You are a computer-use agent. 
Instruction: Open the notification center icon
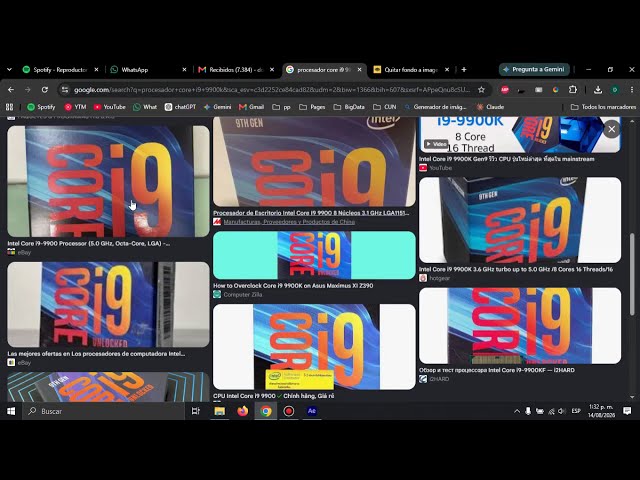[x=627, y=411]
